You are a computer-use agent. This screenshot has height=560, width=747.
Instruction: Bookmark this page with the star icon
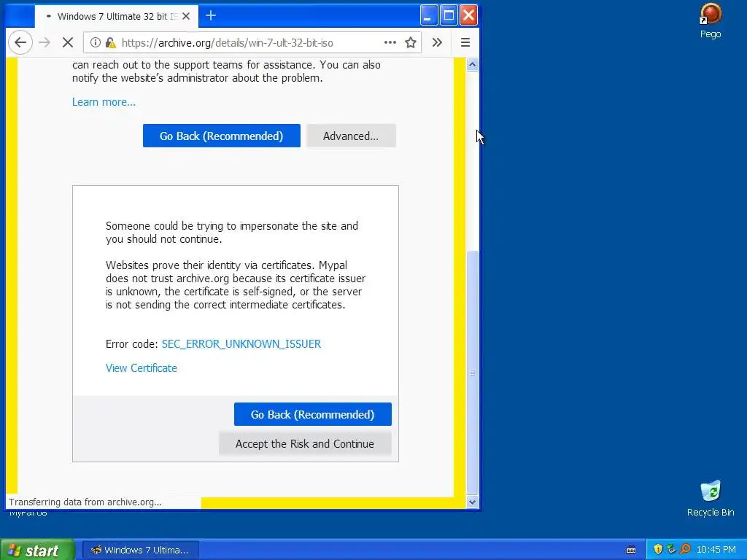tap(411, 42)
